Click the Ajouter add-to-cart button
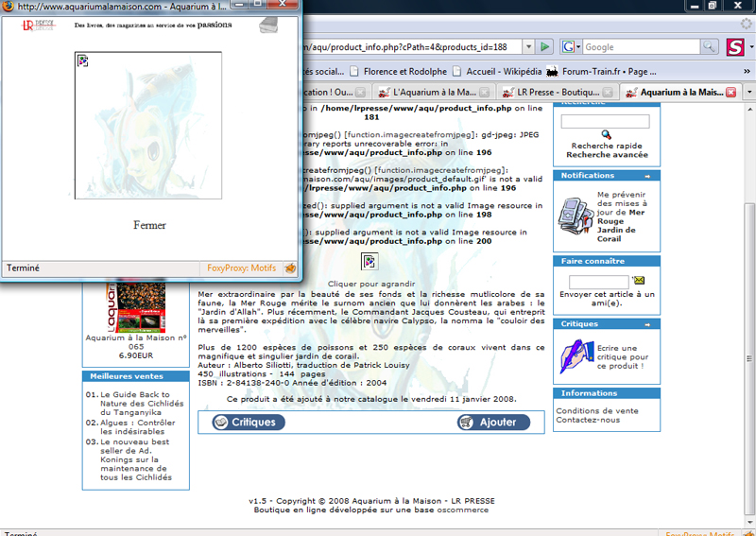 (493, 423)
